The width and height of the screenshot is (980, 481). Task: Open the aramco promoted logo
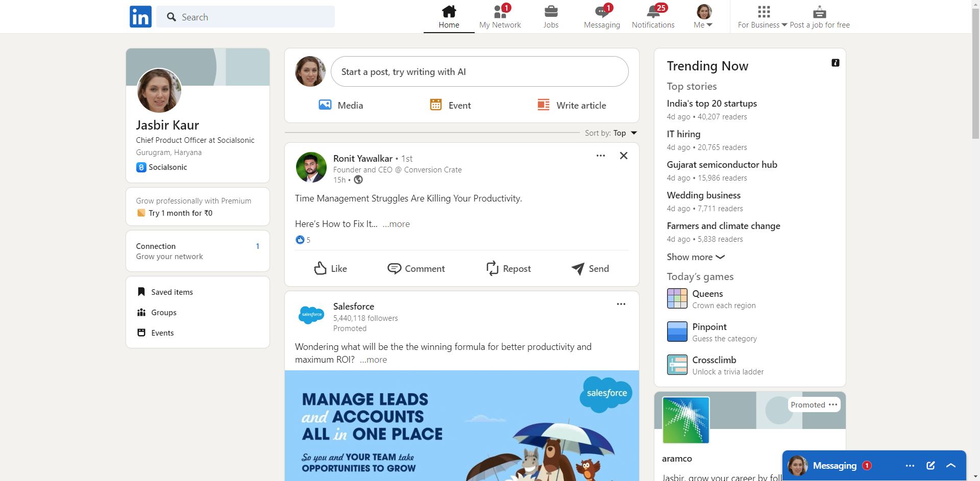[x=686, y=420]
